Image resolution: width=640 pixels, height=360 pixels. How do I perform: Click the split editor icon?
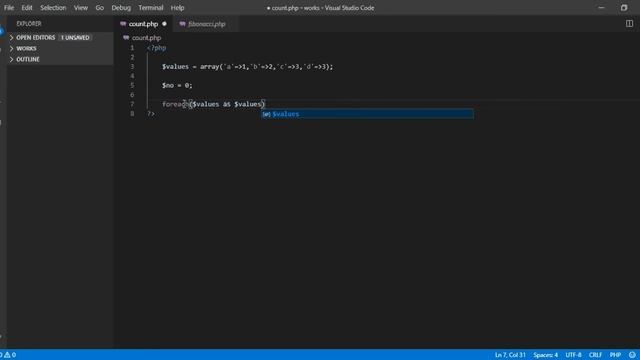pos(629,24)
